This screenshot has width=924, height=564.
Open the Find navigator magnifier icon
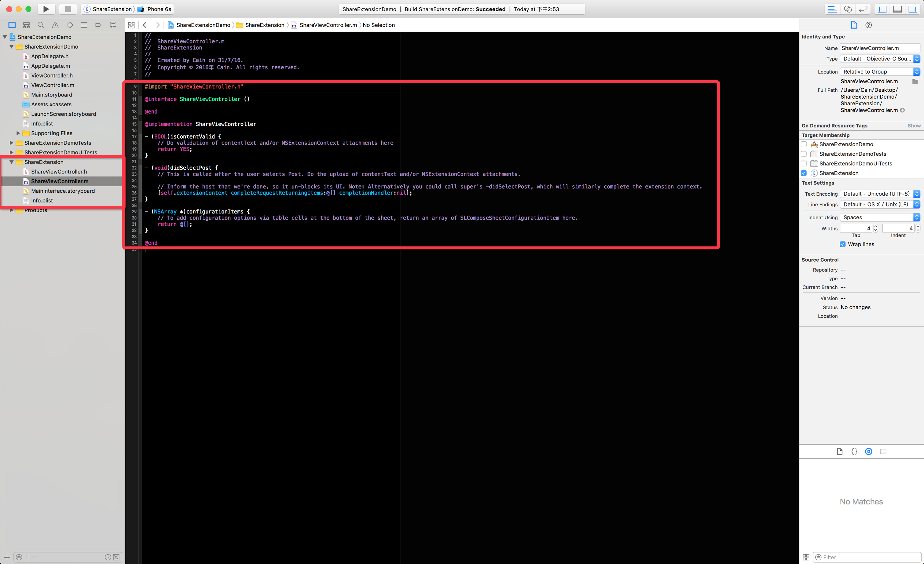[x=41, y=25]
